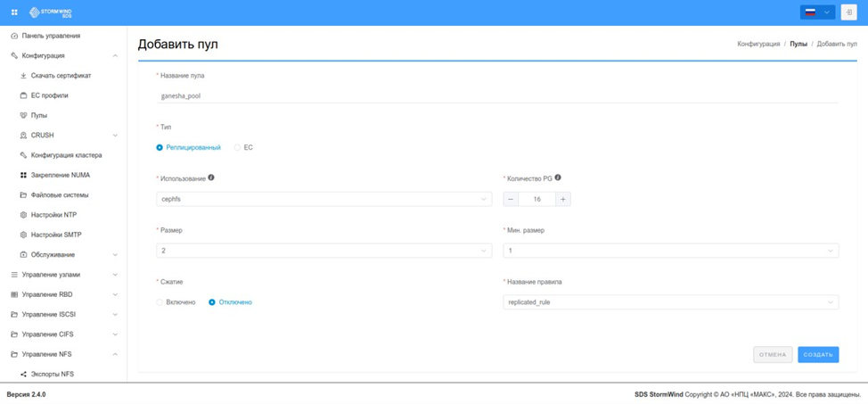The image size is (868, 404).
Task: Click Пулы breadcrumb link
Action: pyautogui.click(x=798, y=44)
